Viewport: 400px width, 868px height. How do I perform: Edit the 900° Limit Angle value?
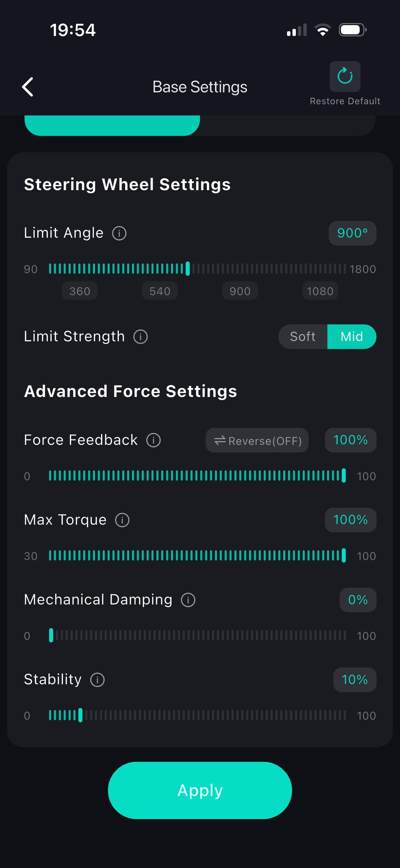click(x=352, y=233)
